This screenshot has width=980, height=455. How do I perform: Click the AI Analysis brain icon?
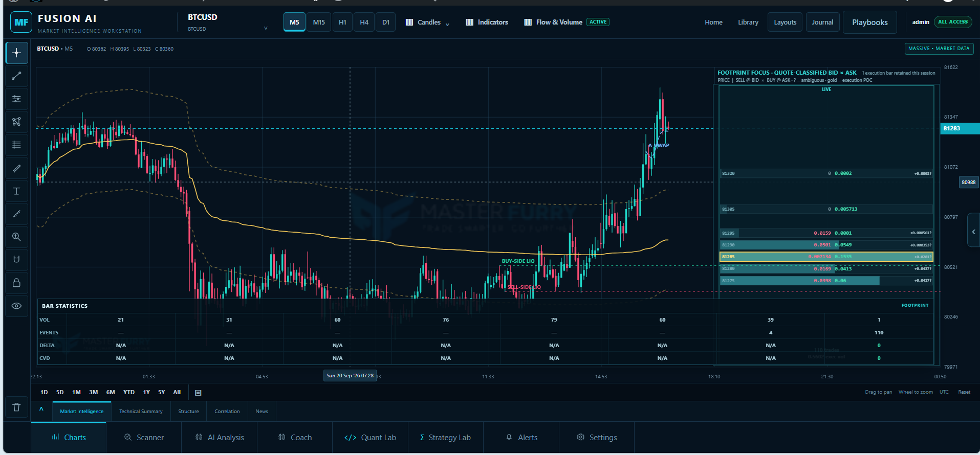coord(199,437)
